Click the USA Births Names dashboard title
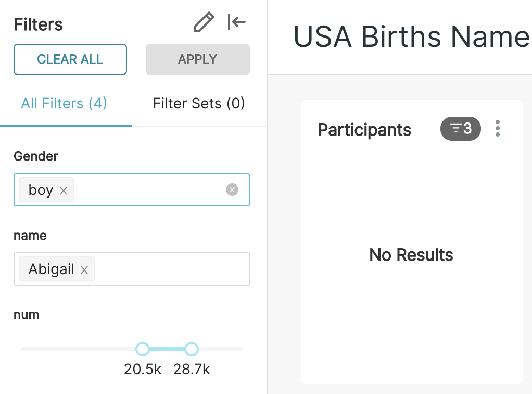Viewport: 532px width, 394px height. tap(411, 37)
